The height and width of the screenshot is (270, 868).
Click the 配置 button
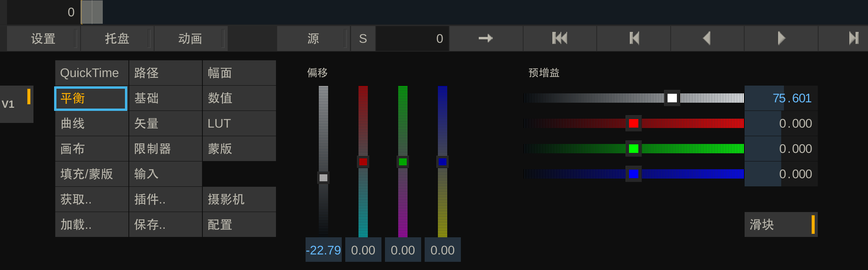pos(239,224)
